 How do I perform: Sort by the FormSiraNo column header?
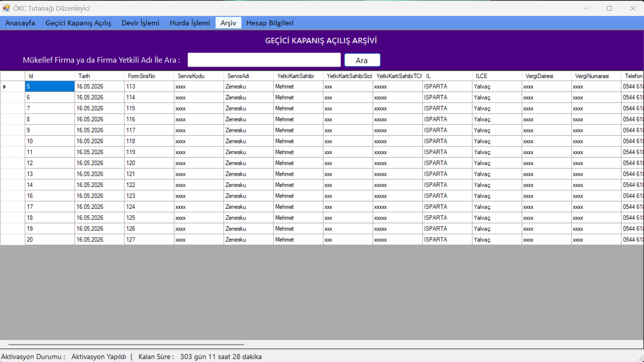tap(149, 76)
